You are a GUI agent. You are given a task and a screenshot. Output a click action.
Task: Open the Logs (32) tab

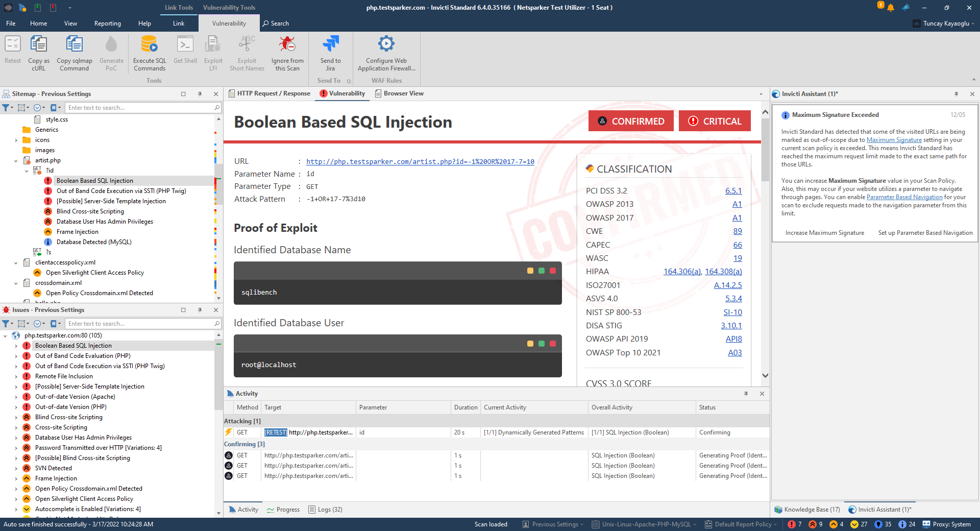coord(325,510)
